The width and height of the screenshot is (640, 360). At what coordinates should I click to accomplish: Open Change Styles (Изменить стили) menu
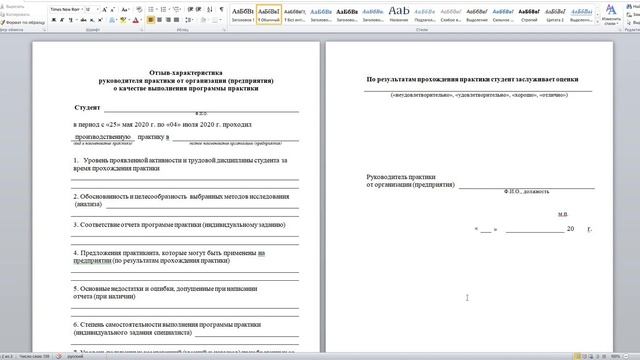[x=611, y=14]
